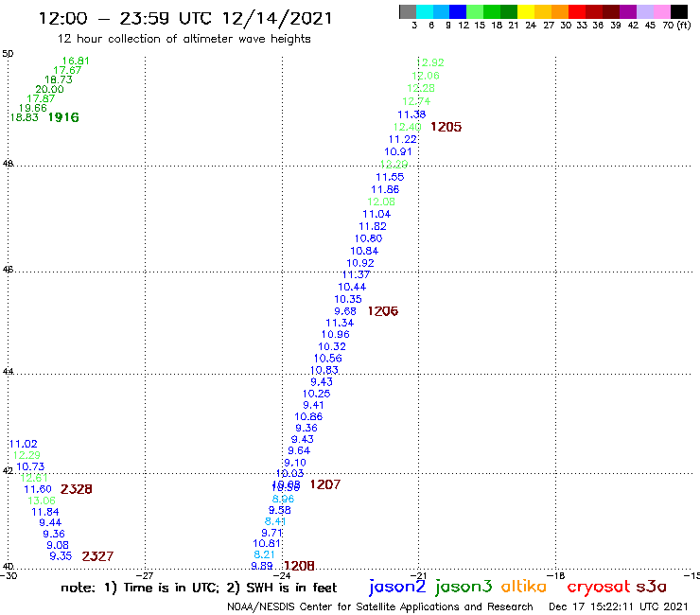Click the 10.86 wave height value
The width and height of the screenshot is (700, 615).
[x=308, y=416]
